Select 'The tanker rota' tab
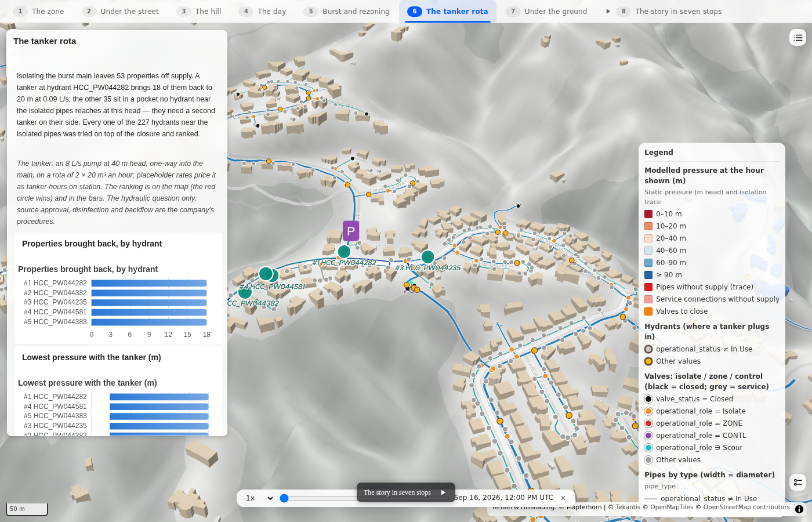The image size is (812, 522). [x=448, y=11]
